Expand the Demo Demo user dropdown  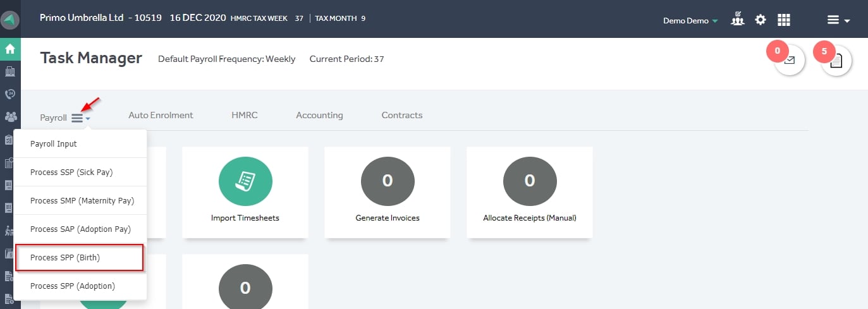coord(690,20)
